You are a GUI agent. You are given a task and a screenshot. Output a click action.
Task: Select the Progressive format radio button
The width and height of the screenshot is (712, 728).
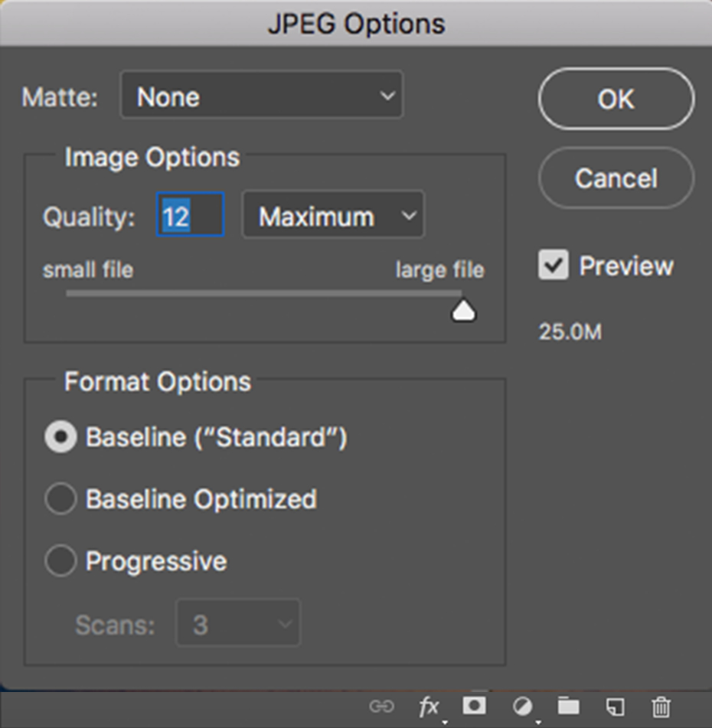61,561
